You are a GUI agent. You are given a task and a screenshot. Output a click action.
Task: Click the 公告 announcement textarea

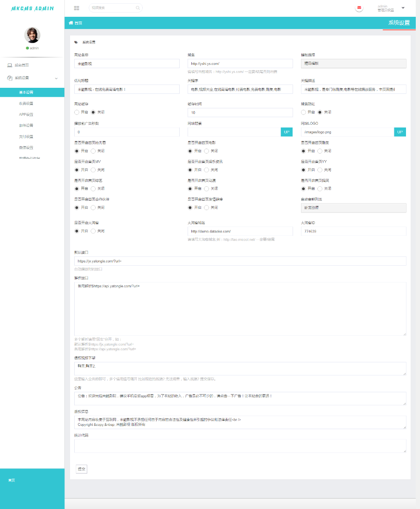coord(240,399)
